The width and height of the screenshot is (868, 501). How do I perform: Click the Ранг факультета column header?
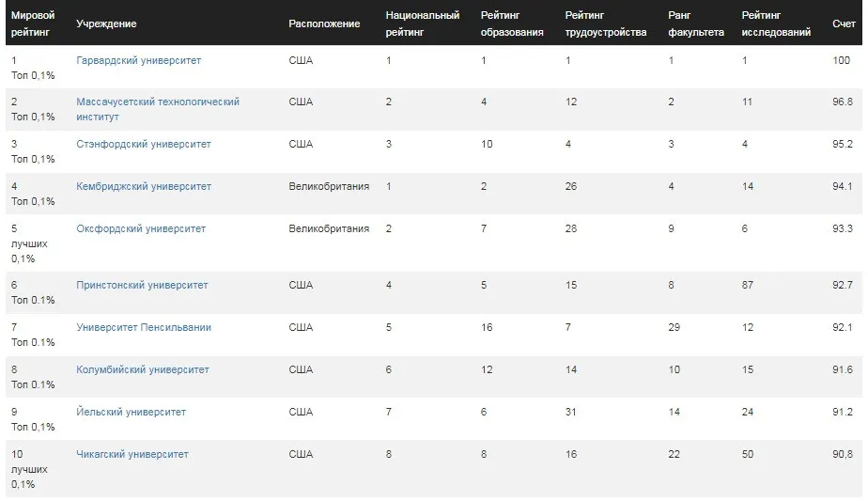pyautogui.click(x=696, y=23)
